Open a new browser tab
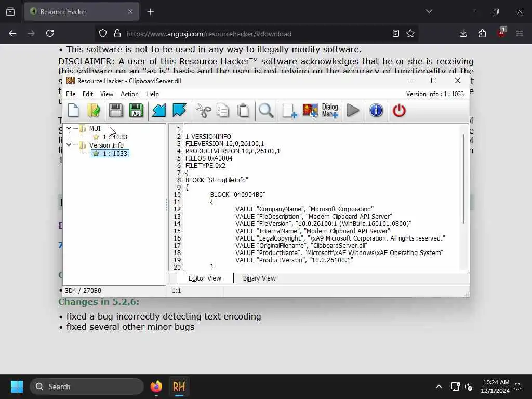The image size is (532, 399). pyautogui.click(x=151, y=12)
